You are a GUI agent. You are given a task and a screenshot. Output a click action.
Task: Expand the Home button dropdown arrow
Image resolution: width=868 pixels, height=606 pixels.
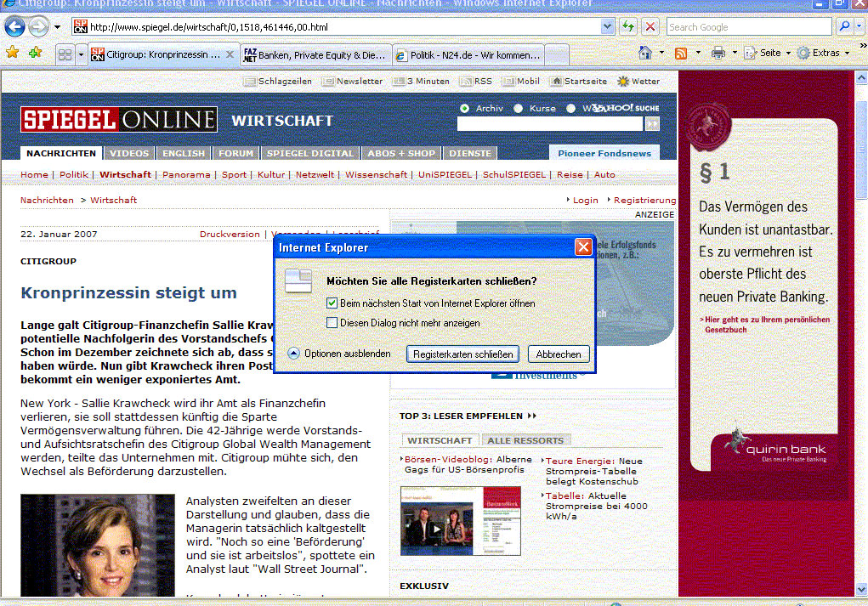[661, 53]
